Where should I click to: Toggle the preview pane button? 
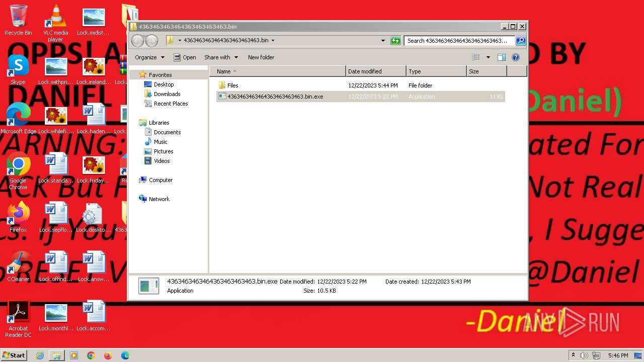coord(501,57)
